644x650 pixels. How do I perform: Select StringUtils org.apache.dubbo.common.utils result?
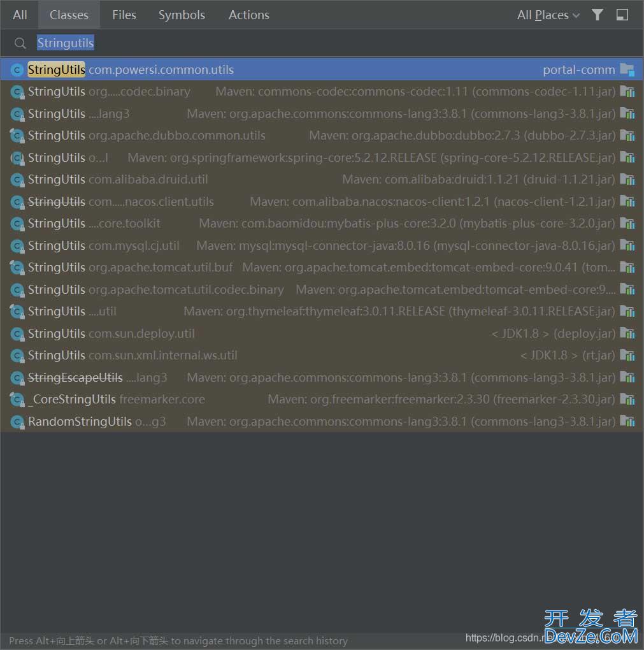point(322,136)
